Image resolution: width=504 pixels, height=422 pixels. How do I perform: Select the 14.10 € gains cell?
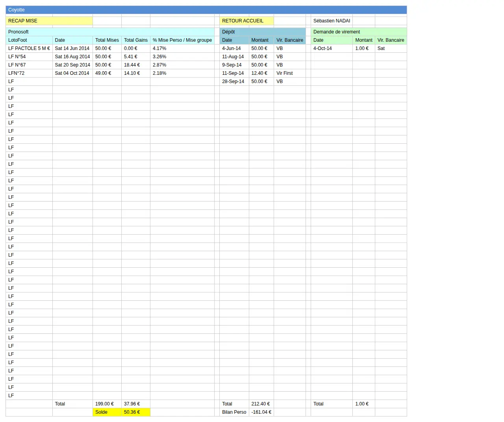coord(136,73)
